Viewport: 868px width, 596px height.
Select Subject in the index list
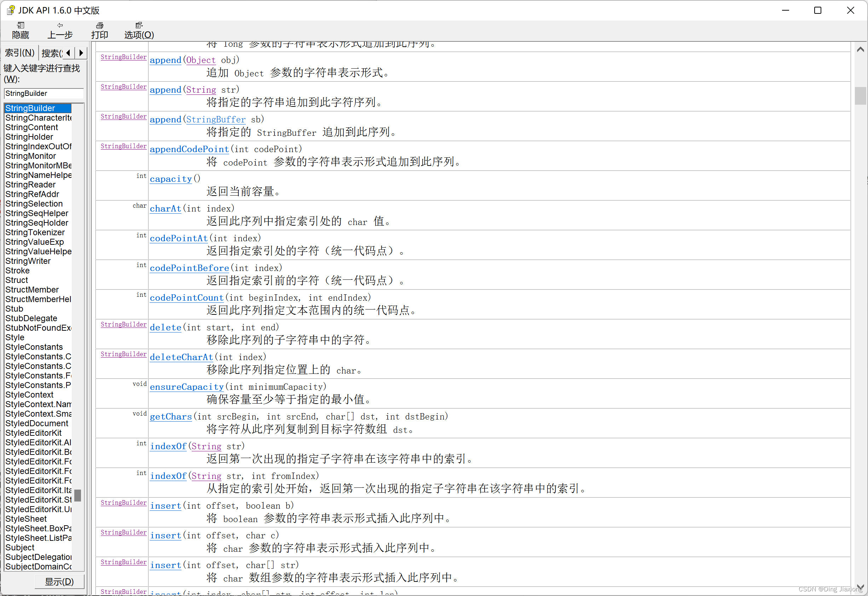click(x=20, y=548)
